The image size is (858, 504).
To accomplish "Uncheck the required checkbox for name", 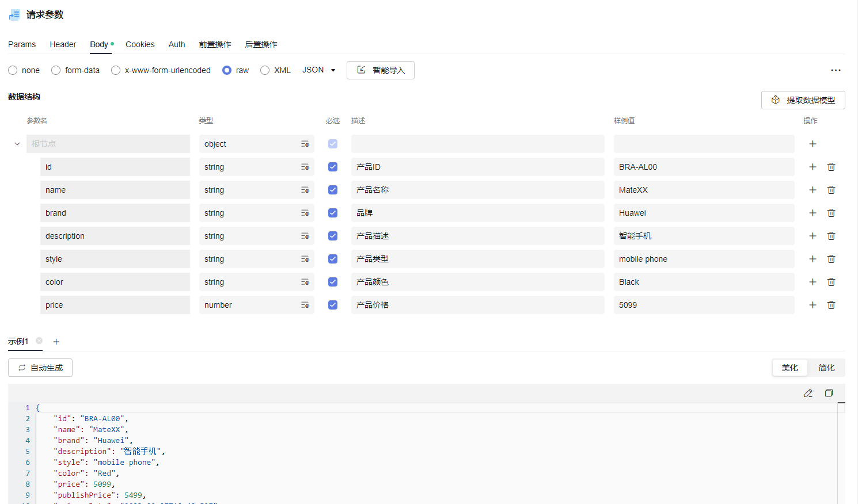I will pos(333,190).
